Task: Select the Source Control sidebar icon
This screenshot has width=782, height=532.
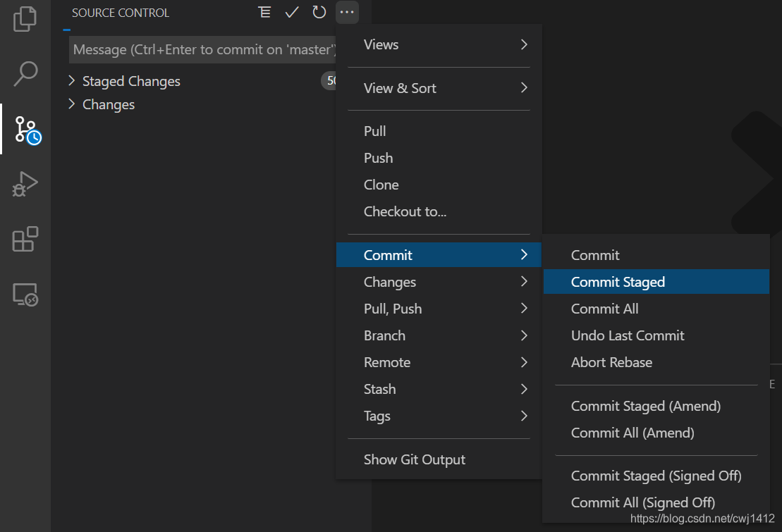Action: point(25,130)
